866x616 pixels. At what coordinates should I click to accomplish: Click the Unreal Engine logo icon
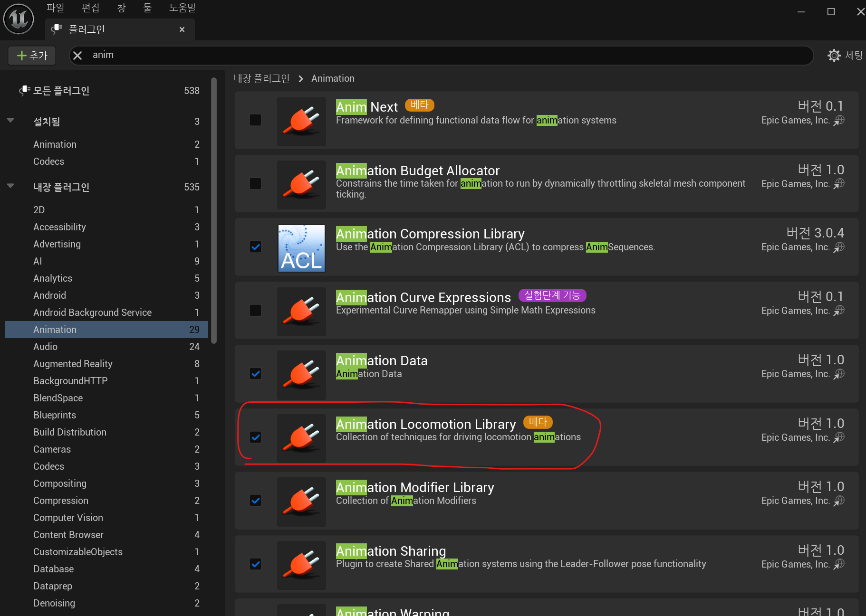(x=19, y=19)
